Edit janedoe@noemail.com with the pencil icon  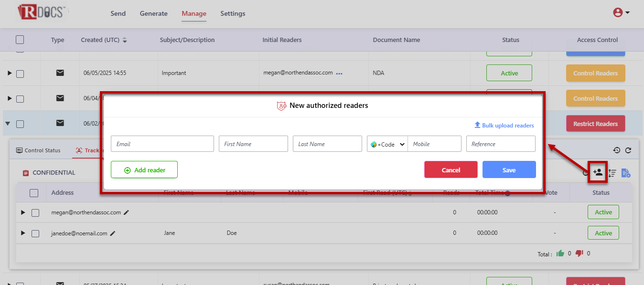point(113,233)
